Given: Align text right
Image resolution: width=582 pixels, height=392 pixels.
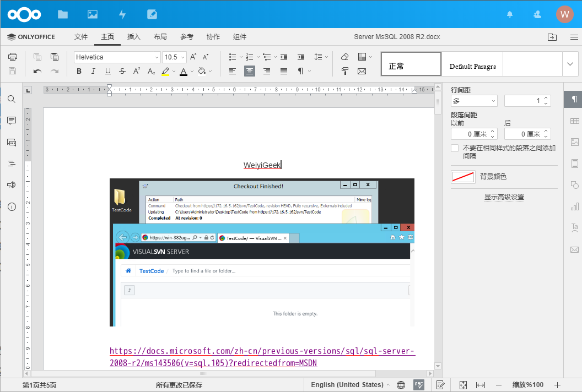Looking at the screenshot, I should [267, 71].
